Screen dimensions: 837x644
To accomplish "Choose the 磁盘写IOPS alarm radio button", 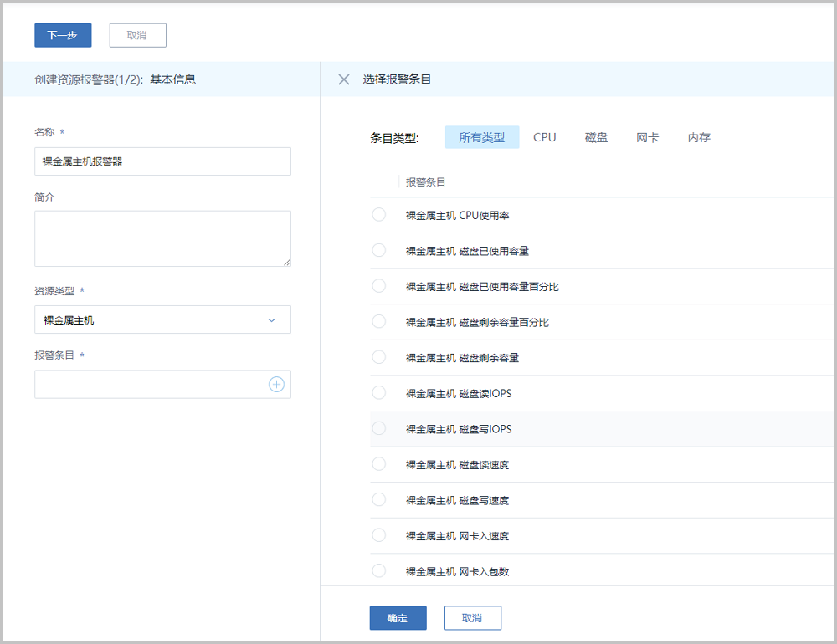I will pos(378,428).
